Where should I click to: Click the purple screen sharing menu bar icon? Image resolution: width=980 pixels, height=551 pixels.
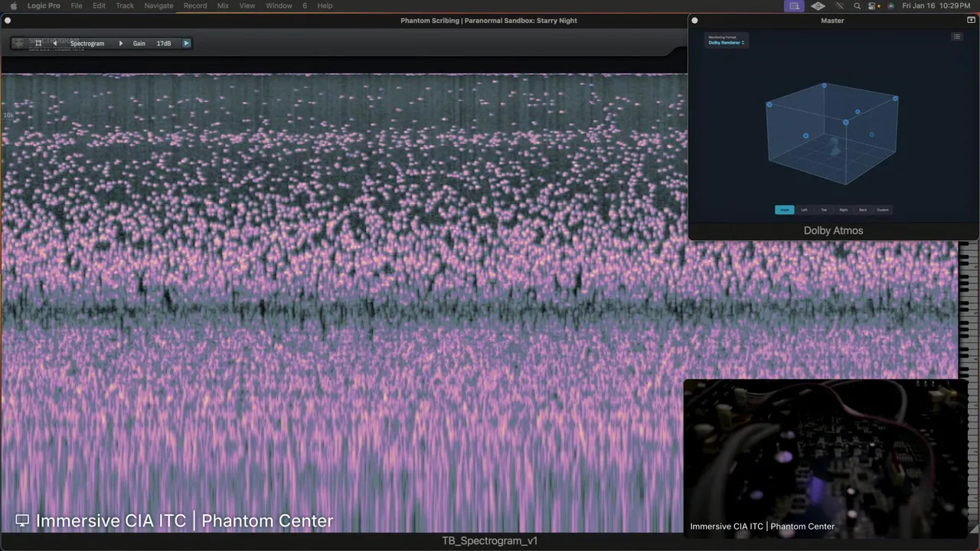tap(794, 5)
